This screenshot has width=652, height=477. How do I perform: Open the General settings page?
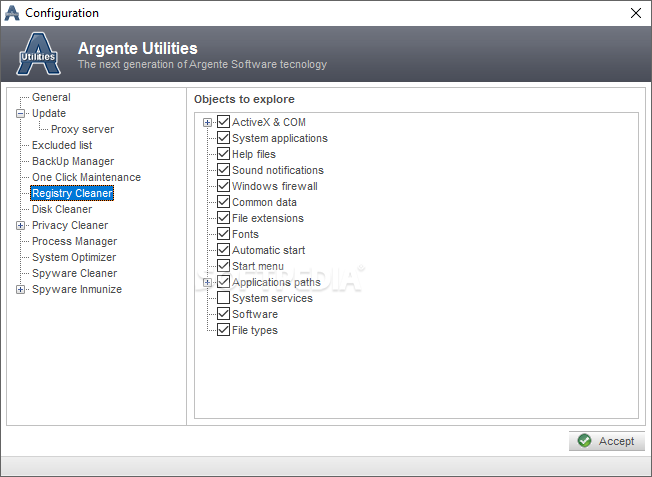[x=51, y=97]
